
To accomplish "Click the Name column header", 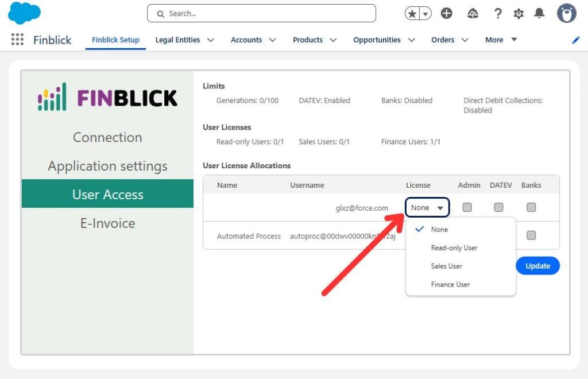I will pos(227,185).
